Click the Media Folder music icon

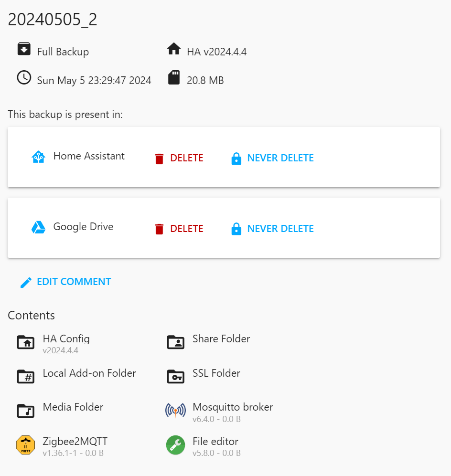25,411
